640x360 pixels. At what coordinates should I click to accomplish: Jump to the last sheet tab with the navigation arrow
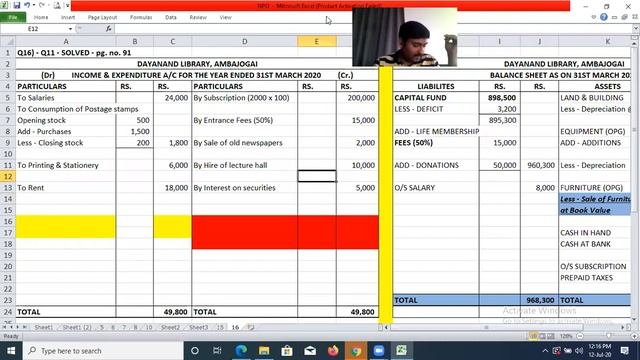tap(24, 327)
